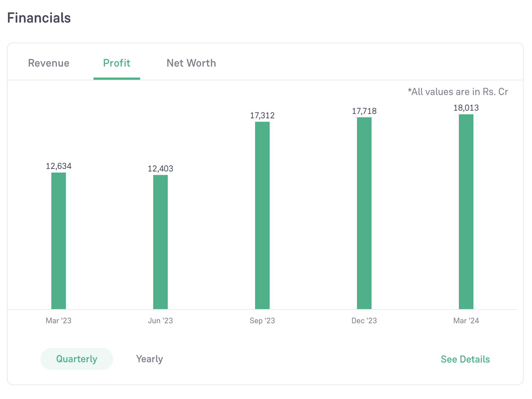Click the Sep '23 axis label

pyautogui.click(x=262, y=321)
